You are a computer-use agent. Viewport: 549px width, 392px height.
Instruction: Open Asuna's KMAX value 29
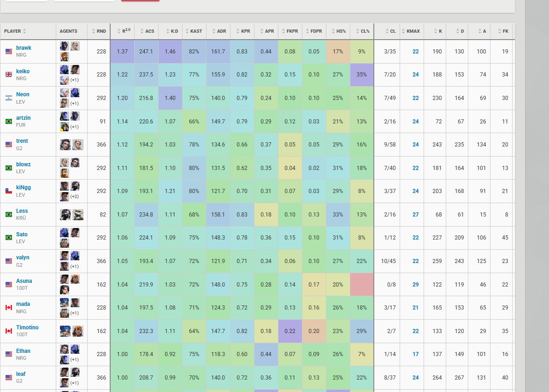[x=415, y=285]
